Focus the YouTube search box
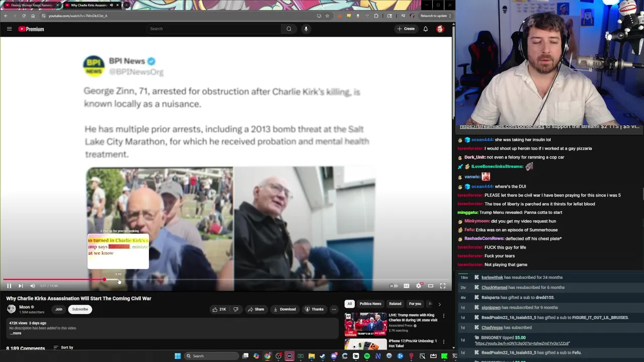This screenshot has height=362, width=644. (x=214, y=29)
